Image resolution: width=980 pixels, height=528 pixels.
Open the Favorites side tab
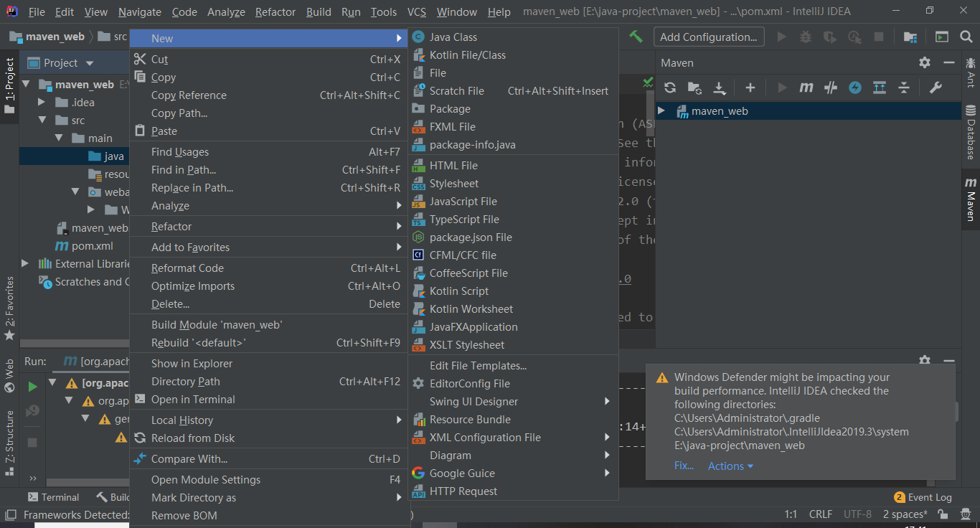(x=9, y=308)
